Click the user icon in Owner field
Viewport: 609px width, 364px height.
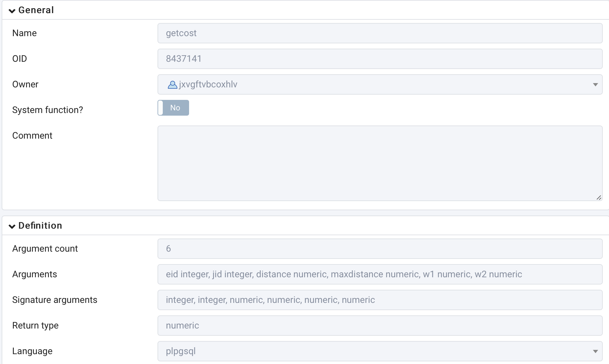click(172, 85)
